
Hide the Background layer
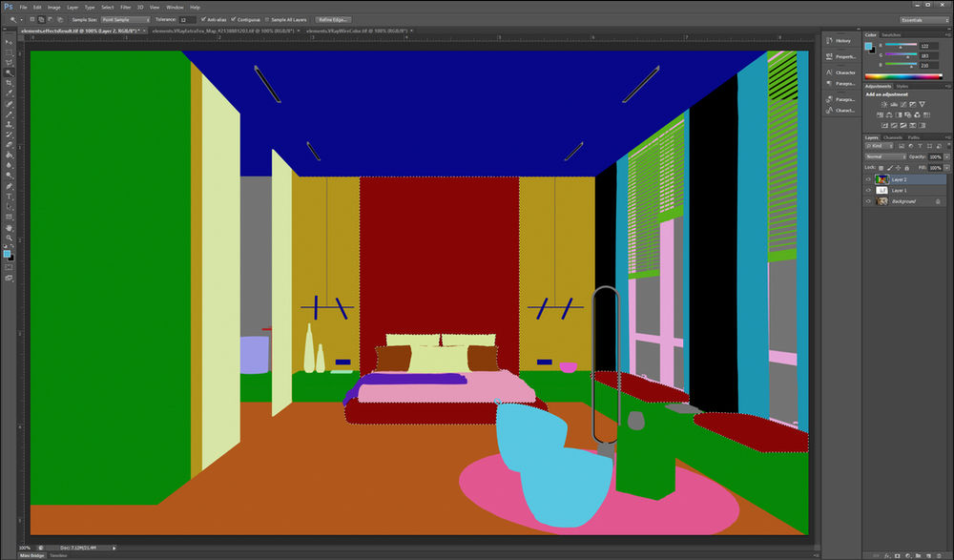pyautogui.click(x=868, y=201)
